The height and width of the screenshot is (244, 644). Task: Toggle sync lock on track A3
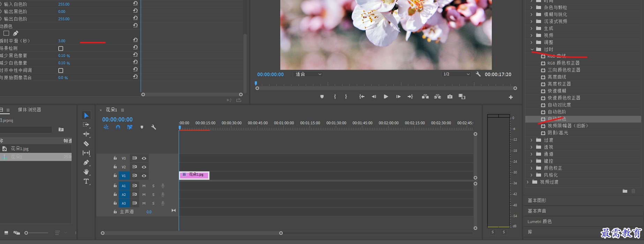(134, 203)
